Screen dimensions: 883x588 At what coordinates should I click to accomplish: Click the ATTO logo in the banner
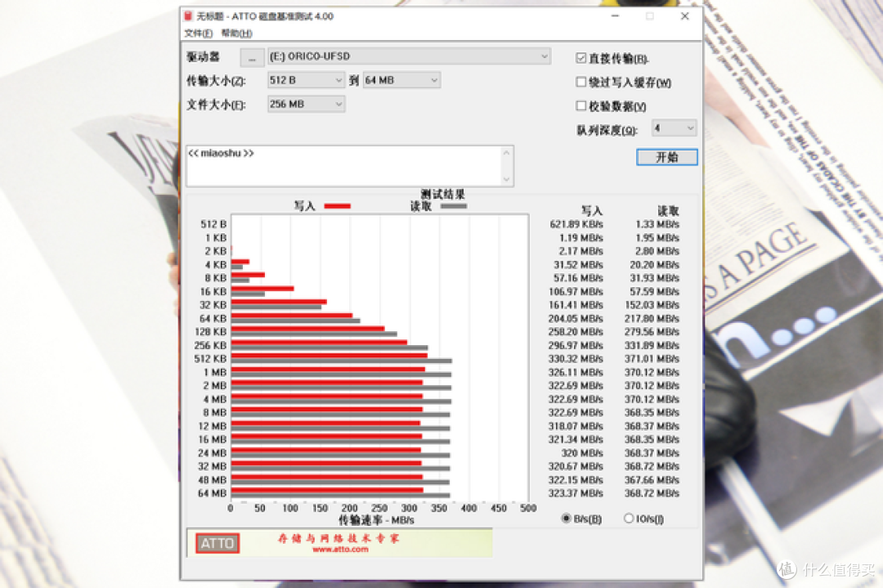[x=217, y=544]
